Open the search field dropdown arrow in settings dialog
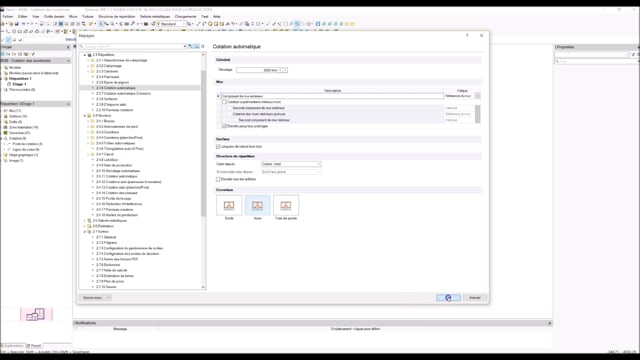The width and height of the screenshot is (640, 360). pos(185,47)
